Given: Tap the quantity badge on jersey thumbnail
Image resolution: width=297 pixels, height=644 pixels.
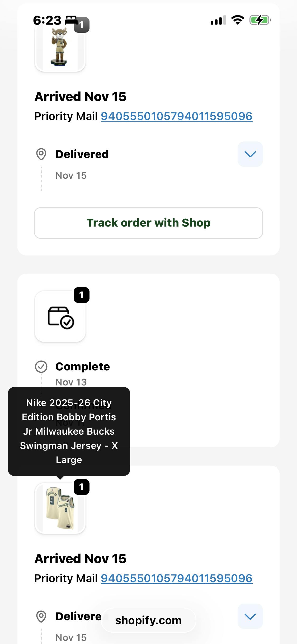Looking at the screenshot, I should [81, 487].
